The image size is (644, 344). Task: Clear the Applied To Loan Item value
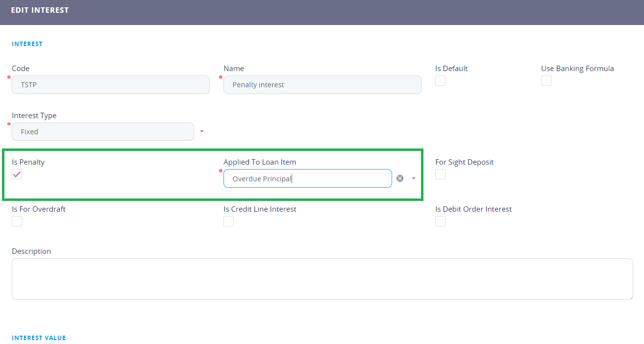(400, 178)
